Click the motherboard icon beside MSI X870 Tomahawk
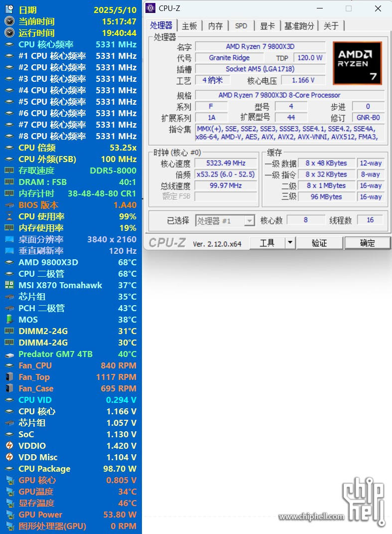Screen dimensions: 392x534 pyautogui.click(x=9, y=285)
